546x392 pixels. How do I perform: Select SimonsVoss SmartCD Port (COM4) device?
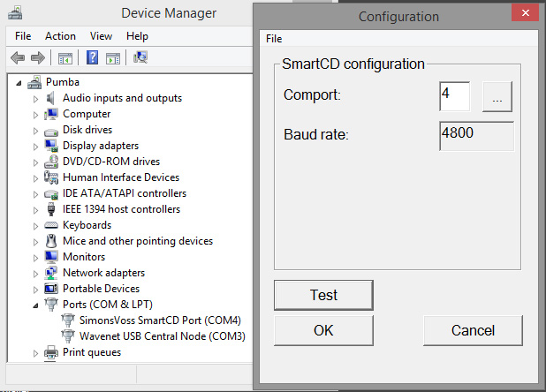click(160, 320)
